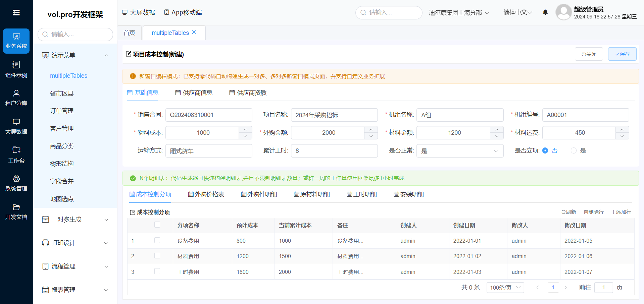Switch to 首页 tab
The height and width of the screenshot is (304, 644).
pyautogui.click(x=129, y=33)
